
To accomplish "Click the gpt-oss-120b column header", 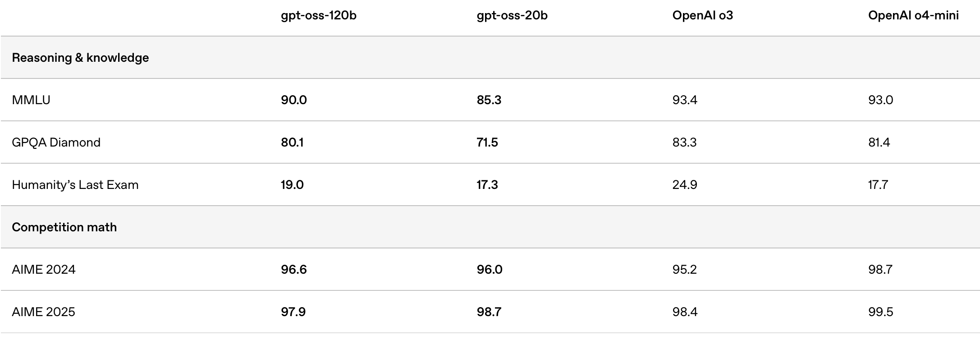I will pyautogui.click(x=318, y=16).
